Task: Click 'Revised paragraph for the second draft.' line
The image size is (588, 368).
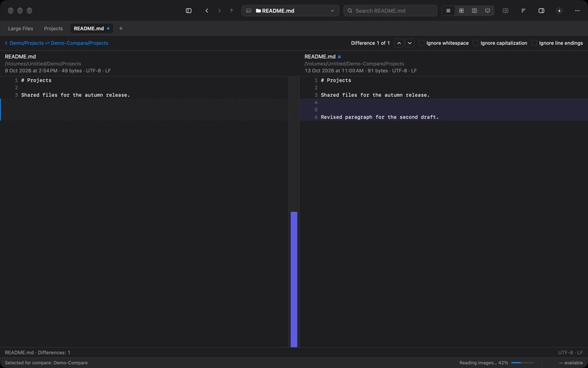Action: pos(380,117)
